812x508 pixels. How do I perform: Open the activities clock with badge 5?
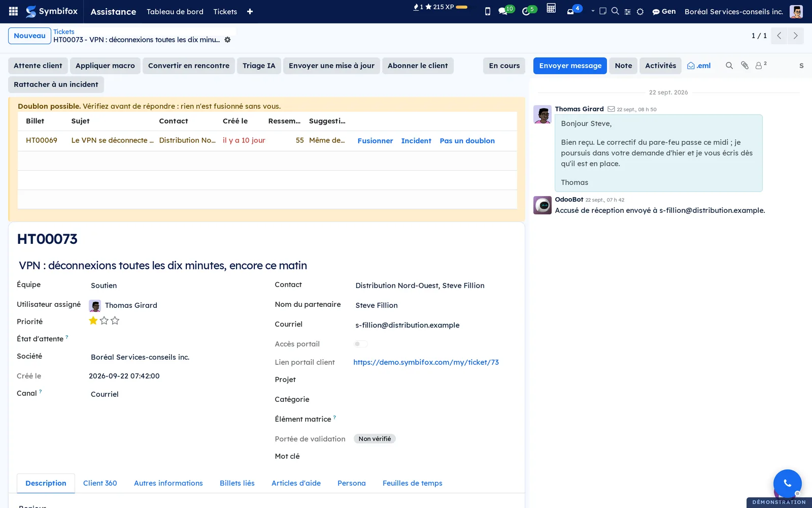529,10
